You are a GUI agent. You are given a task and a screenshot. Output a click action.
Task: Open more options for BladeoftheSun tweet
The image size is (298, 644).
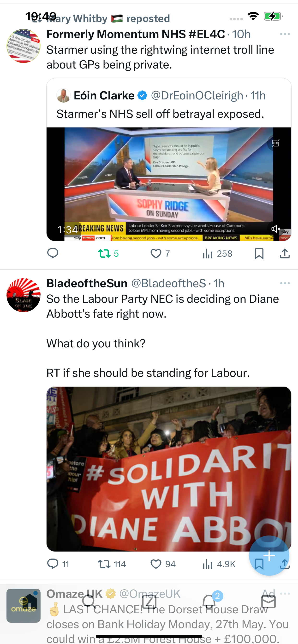[x=285, y=283]
